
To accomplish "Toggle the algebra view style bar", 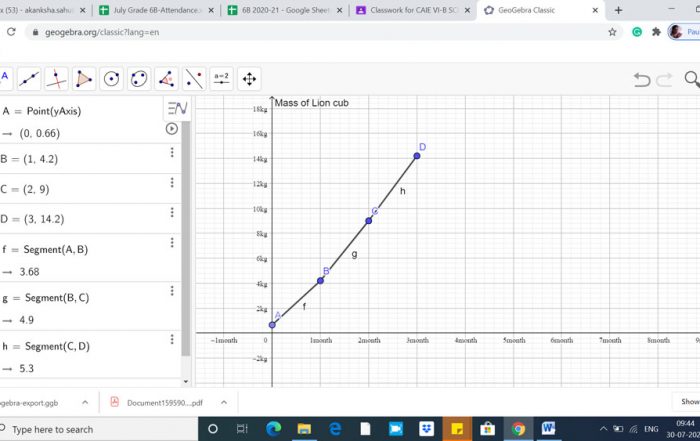I will [x=177, y=108].
